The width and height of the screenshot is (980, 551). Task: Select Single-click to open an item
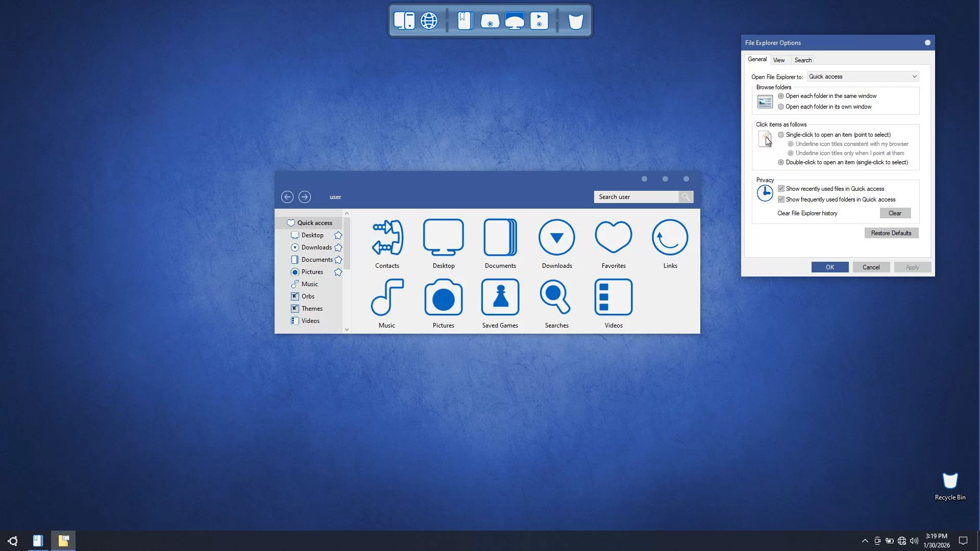(x=781, y=135)
